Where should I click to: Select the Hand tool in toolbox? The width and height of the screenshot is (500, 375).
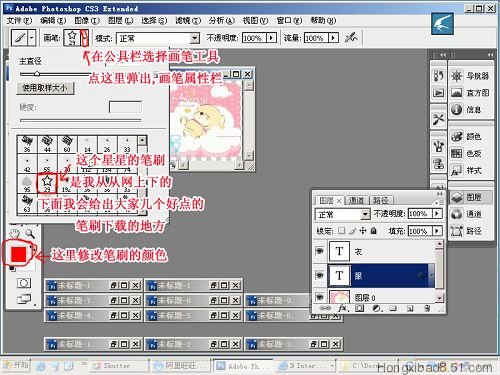(x=14, y=234)
